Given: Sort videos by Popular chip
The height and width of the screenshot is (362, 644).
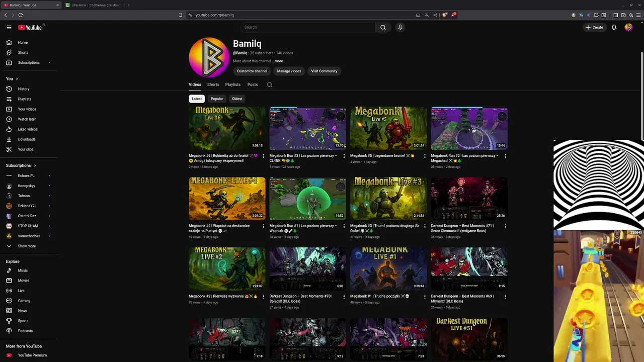Looking at the screenshot, I should (x=217, y=99).
